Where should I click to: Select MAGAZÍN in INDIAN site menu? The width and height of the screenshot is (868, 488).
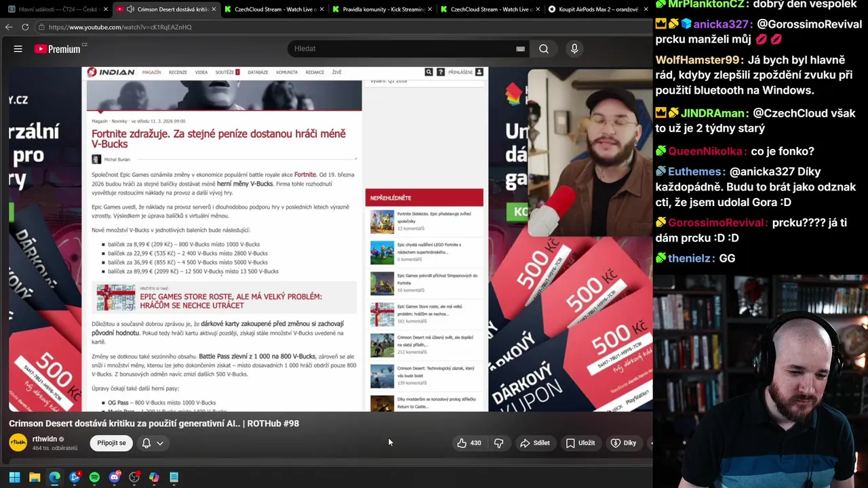tap(151, 72)
